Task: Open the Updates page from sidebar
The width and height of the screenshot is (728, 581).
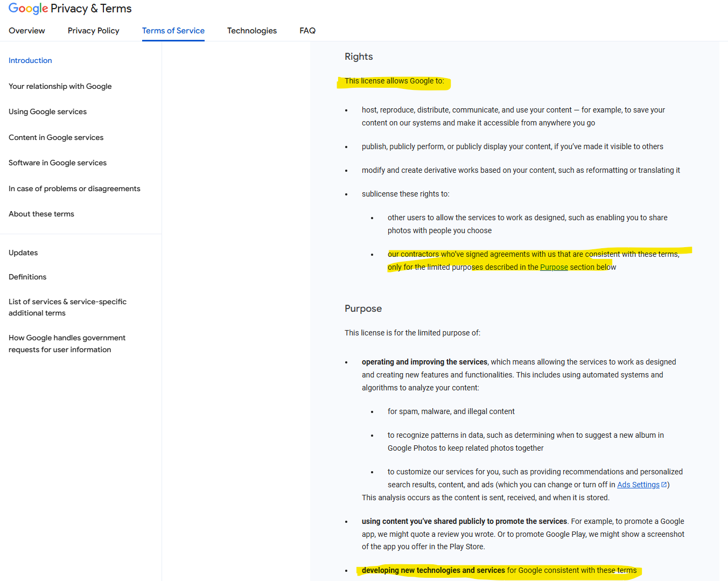Action: coord(23,253)
